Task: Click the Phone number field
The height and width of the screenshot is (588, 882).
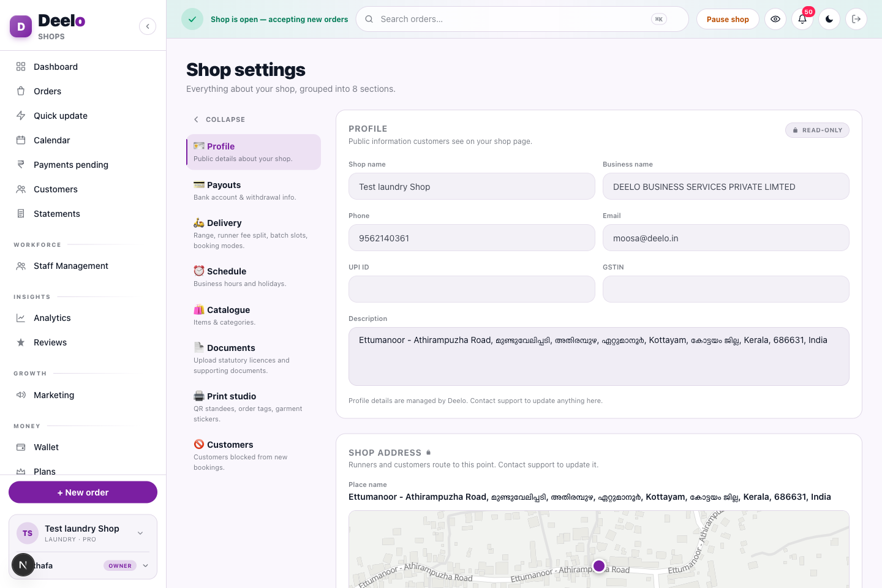Action: tap(472, 238)
